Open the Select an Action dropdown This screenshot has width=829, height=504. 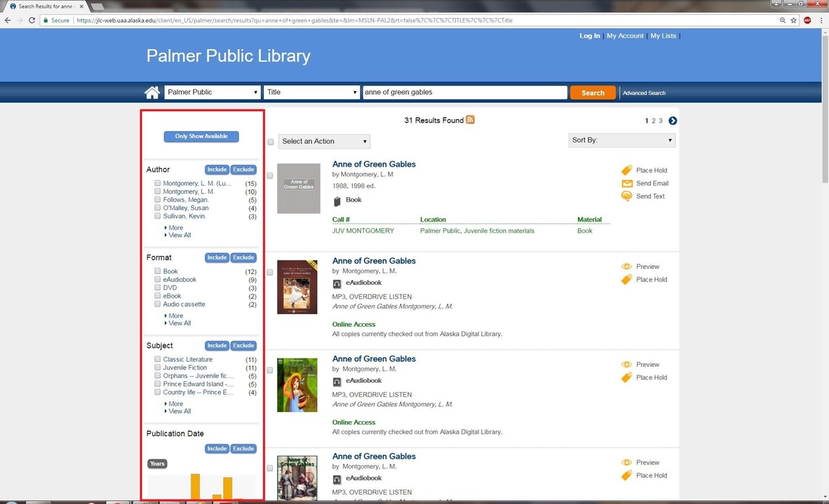[324, 142]
